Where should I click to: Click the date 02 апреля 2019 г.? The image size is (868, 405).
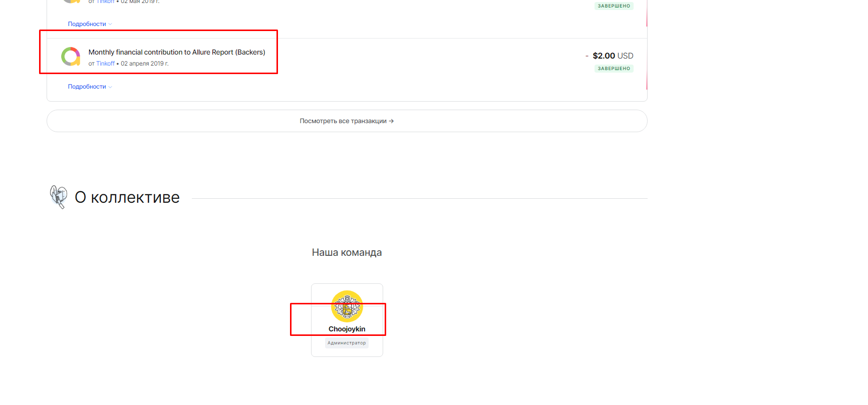144,64
